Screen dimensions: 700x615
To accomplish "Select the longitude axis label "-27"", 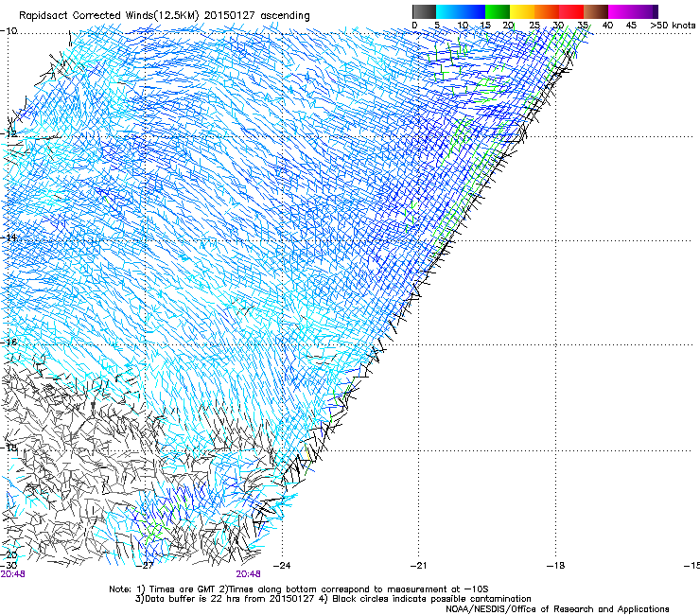I will [145, 565].
